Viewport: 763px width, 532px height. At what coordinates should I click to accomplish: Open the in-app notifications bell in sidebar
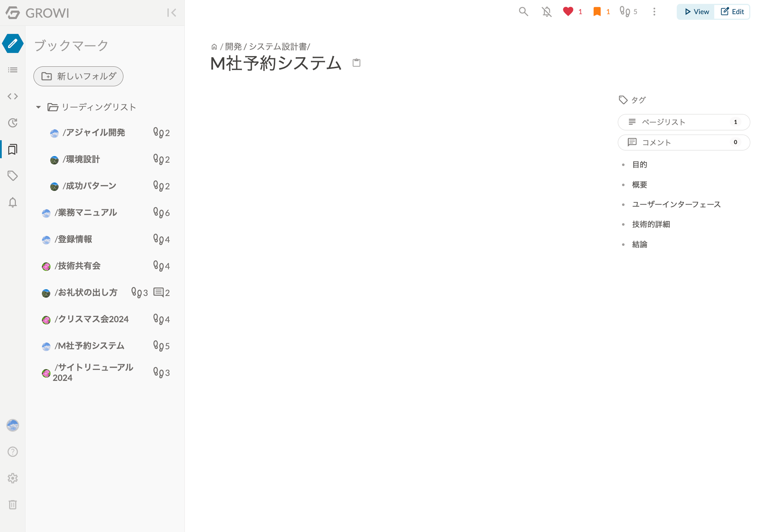pos(13,202)
